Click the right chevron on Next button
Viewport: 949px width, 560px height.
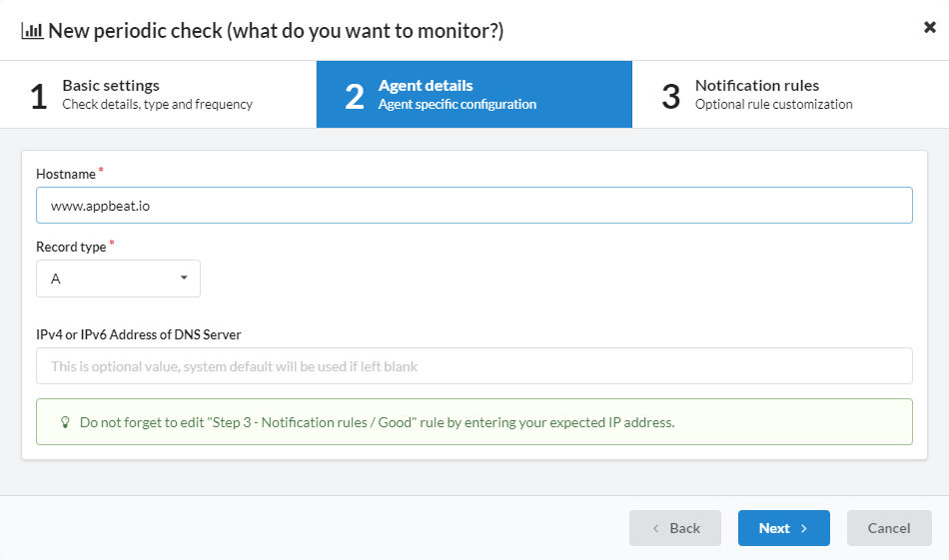tap(804, 528)
